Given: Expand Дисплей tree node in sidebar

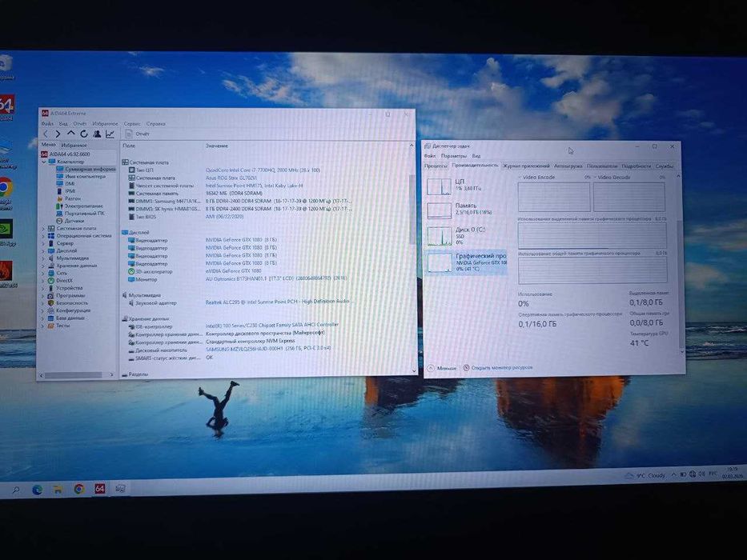Looking at the screenshot, I should (x=43, y=250).
